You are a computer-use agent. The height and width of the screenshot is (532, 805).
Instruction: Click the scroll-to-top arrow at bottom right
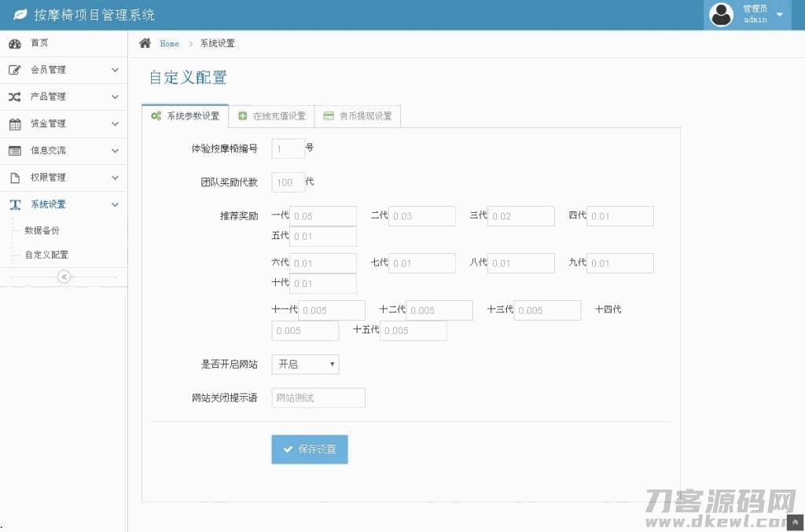tap(796, 523)
